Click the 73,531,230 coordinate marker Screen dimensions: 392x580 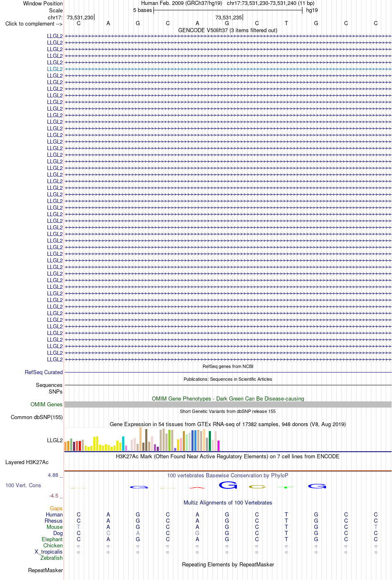[x=80, y=18]
